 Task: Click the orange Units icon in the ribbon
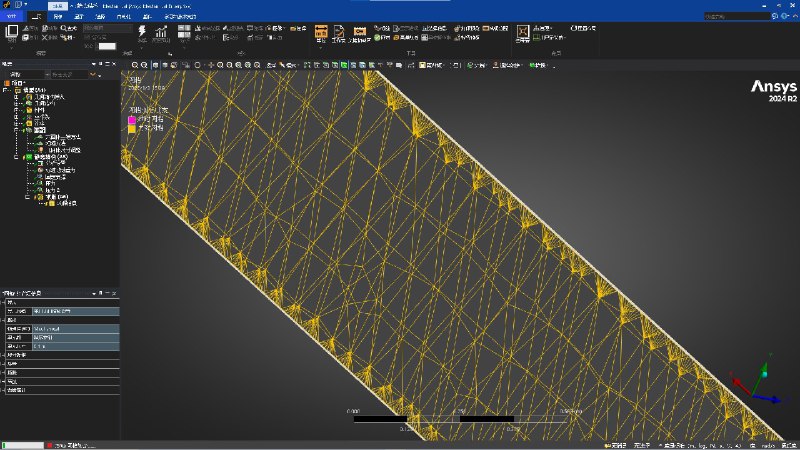[321, 32]
